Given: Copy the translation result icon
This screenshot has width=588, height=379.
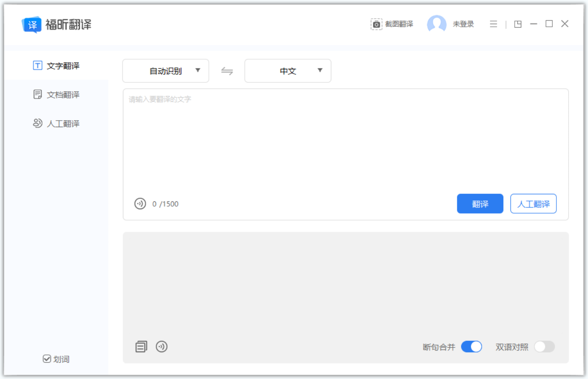Looking at the screenshot, I should [141, 347].
